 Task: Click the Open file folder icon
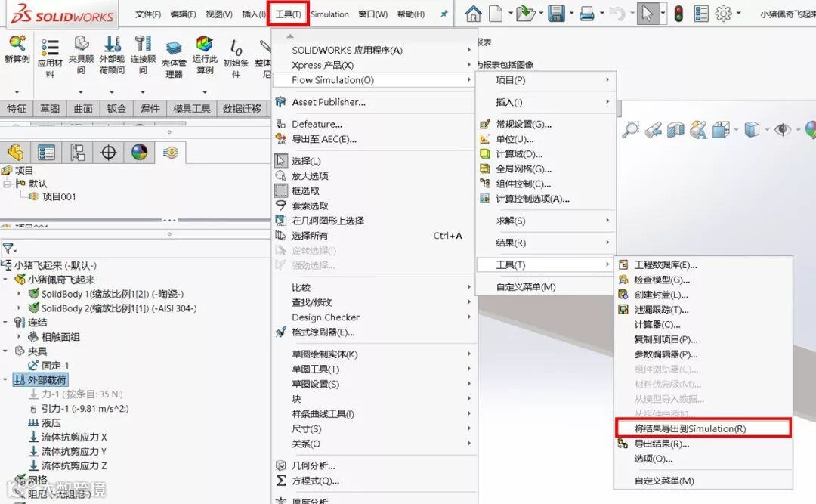525,14
